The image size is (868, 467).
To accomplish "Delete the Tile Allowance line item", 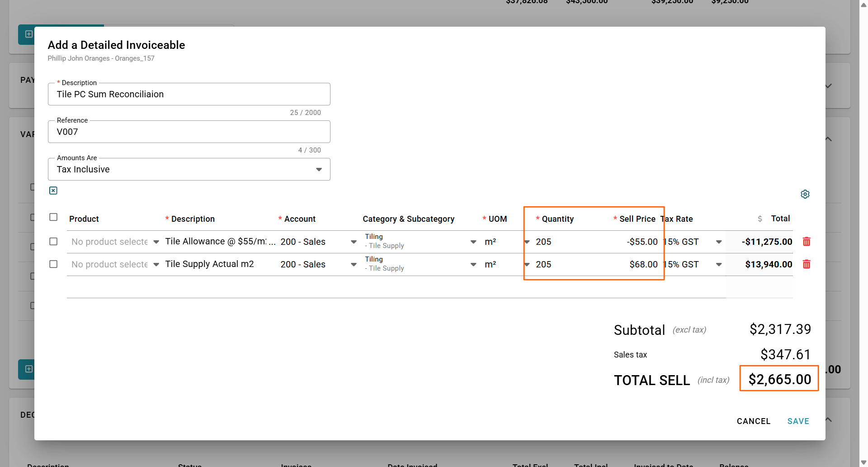I will pyautogui.click(x=806, y=242).
